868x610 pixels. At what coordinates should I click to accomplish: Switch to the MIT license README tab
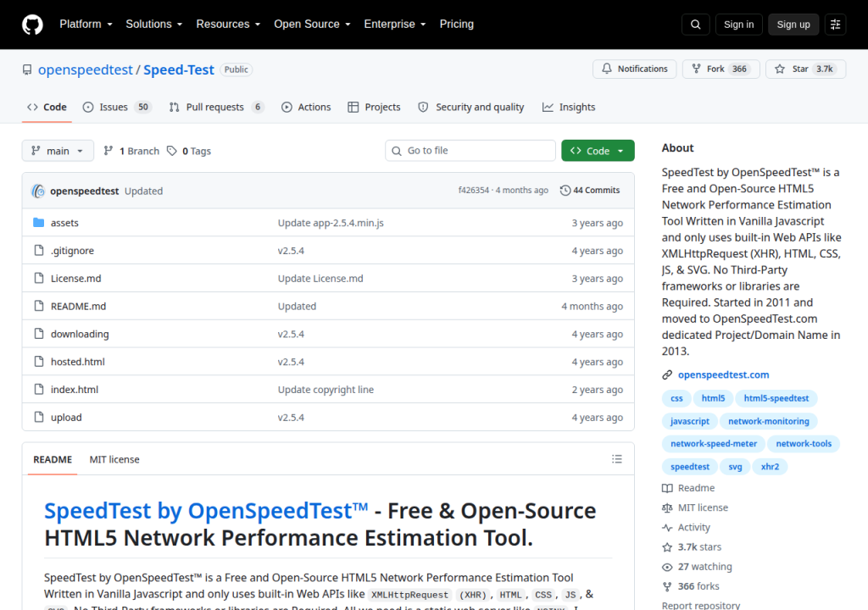point(114,459)
